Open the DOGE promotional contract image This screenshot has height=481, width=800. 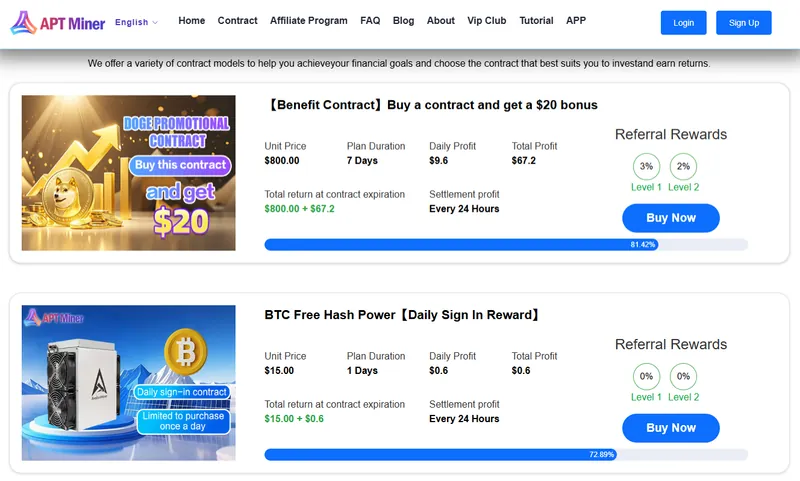129,173
